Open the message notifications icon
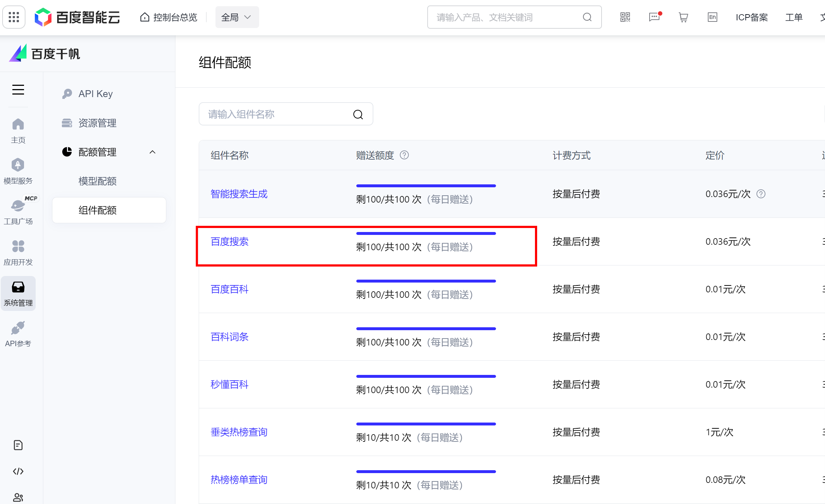The height and width of the screenshot is (504, 825). click(x=654, y=17)
